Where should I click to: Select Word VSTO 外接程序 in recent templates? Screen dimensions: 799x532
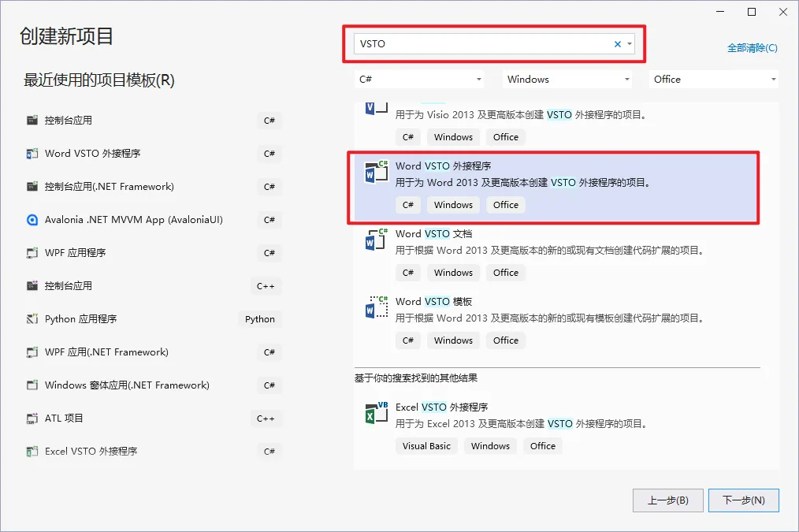pos(154,154)
